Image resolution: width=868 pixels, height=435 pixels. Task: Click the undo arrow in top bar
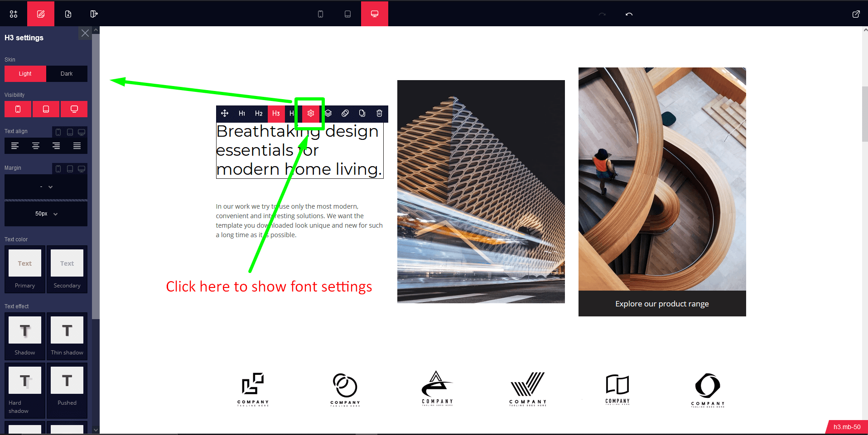(x=629, y=14)
